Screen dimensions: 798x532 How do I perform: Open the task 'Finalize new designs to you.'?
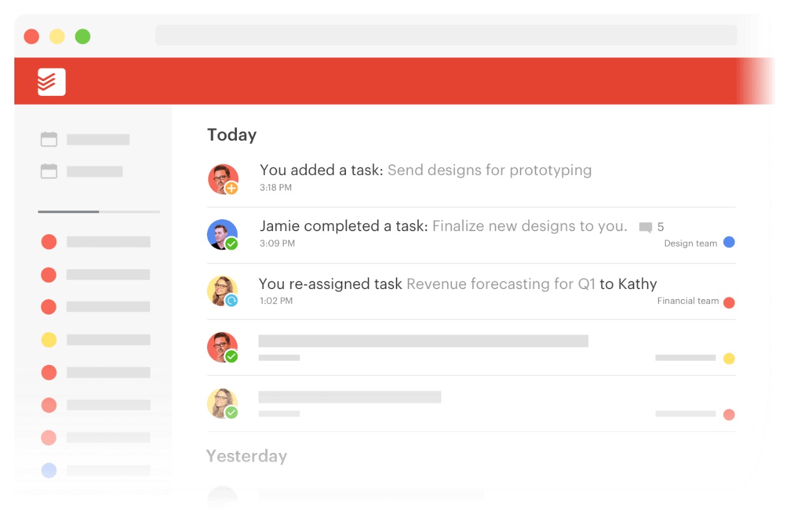pos(529,226)
